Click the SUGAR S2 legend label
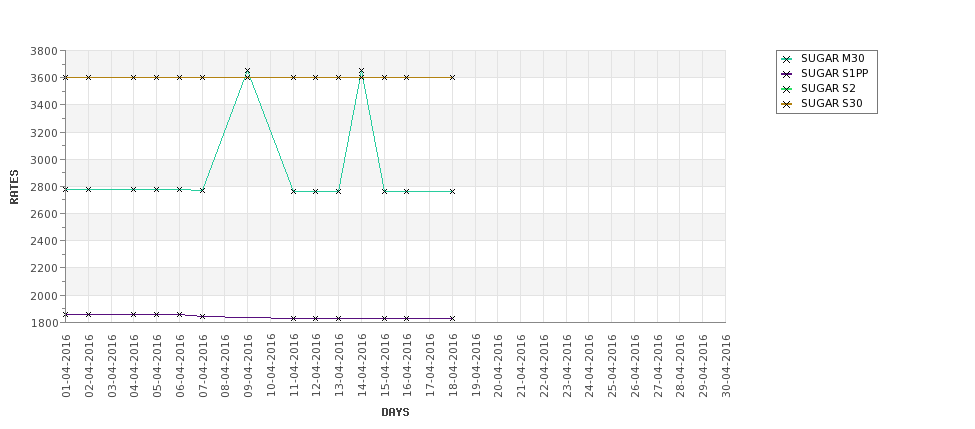The width and height of the screenshot is (975, 429). 828,89
